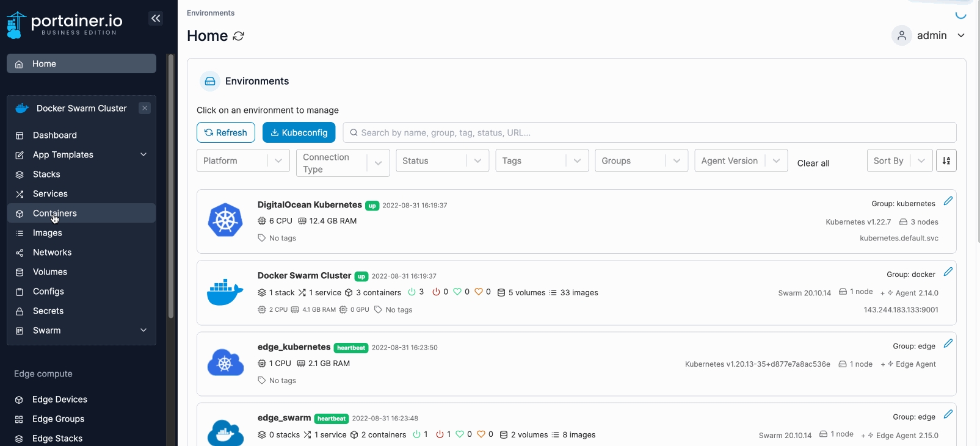Open the admin user avatar icon
This screenshot has height=446, width=980.
(902, 35)
